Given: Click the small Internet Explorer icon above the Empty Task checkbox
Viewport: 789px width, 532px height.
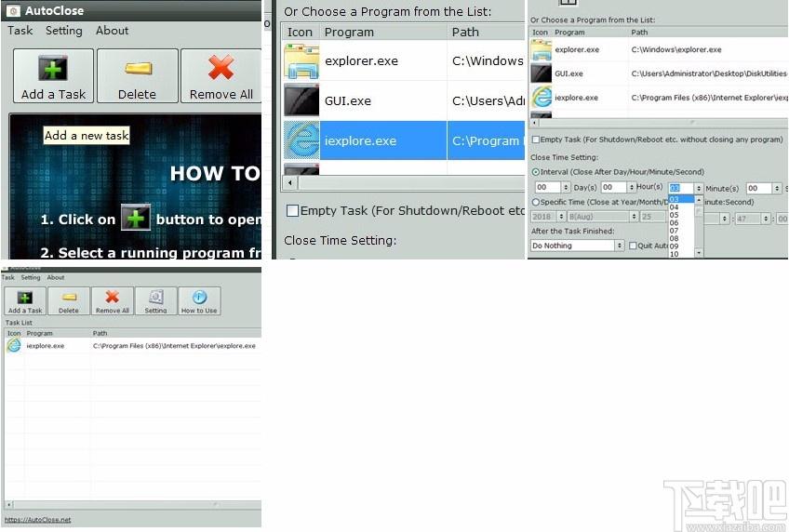Looking at the screenshot, I should [x=542, y=97].
